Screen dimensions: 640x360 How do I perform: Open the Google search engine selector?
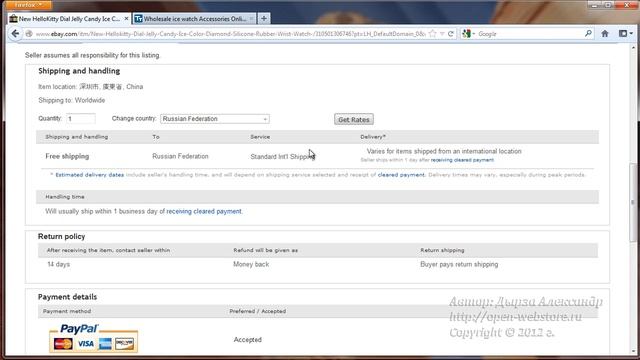click(469, 34)
